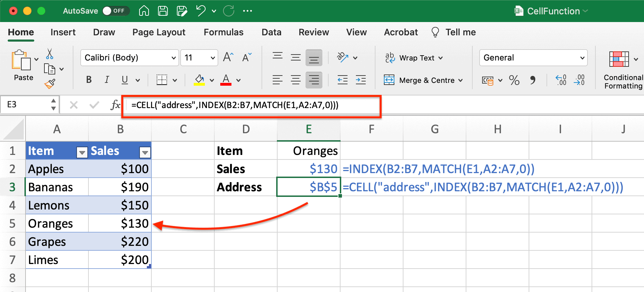This screenshot has width=644, height=292.
Task: Select cell E1 containing Oranges
Action: (309, 151)
